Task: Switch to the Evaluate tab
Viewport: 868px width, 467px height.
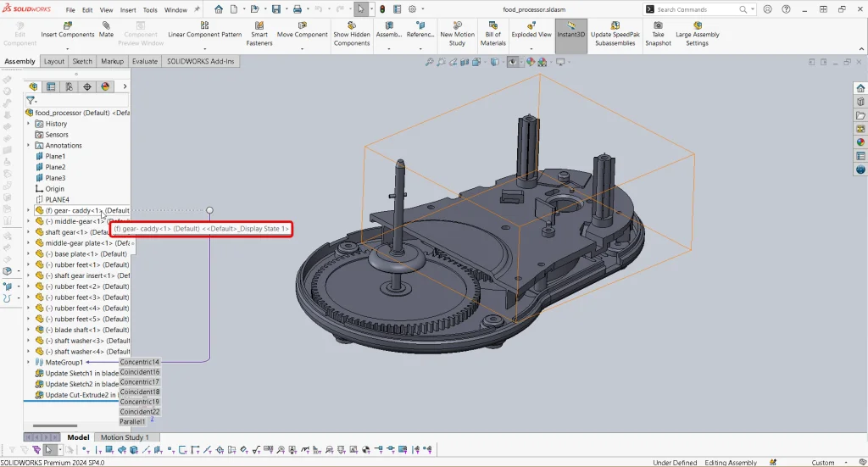Action: point(144,61)
